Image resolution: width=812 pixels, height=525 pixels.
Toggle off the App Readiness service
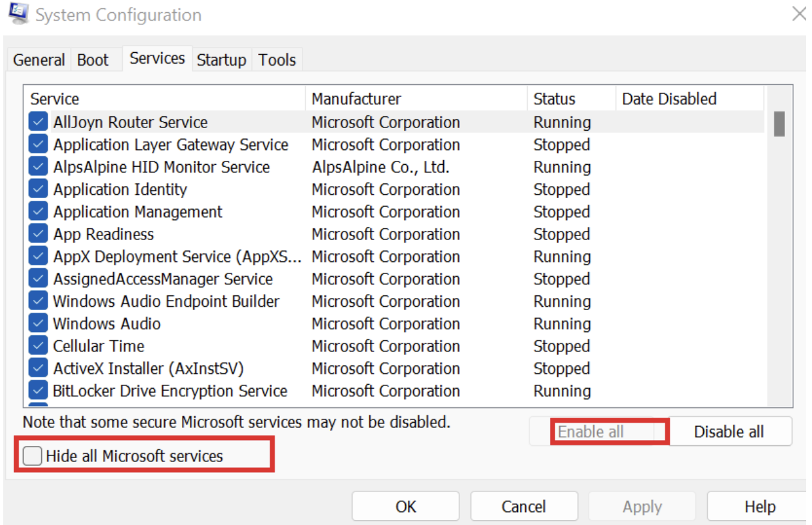pos(37,234)
